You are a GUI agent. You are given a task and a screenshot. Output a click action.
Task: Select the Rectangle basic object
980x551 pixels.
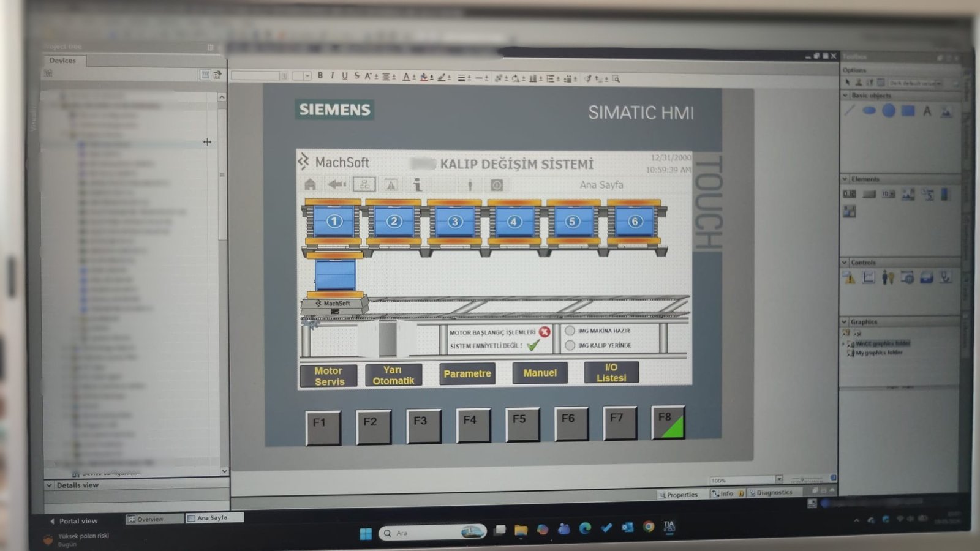pos(908,111)
